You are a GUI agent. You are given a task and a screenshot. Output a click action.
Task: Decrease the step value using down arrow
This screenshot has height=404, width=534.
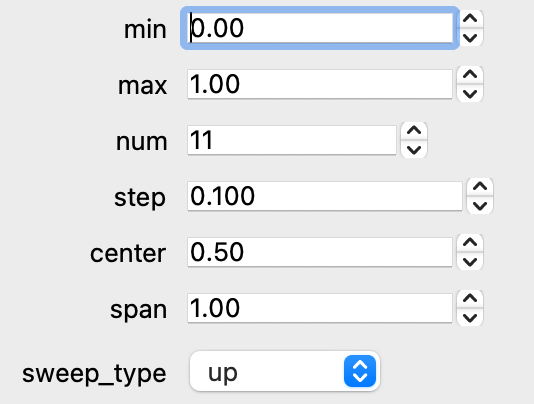click(480, 206)
